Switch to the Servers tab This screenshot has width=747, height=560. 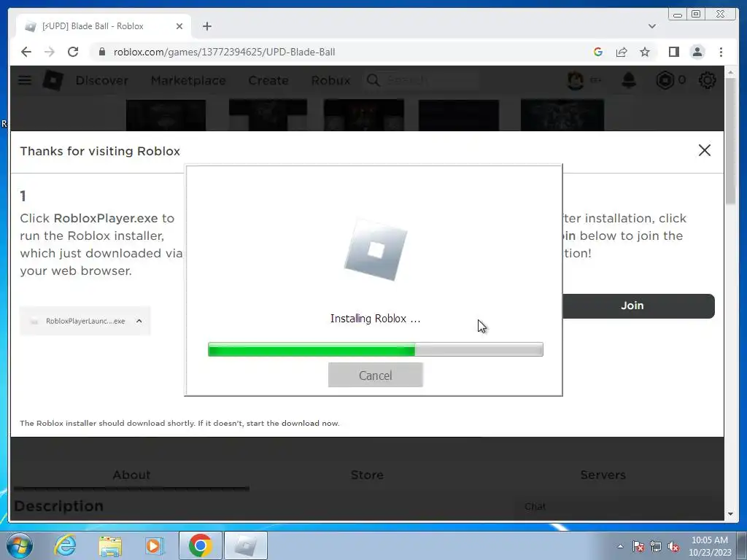(x=603, y=475)
